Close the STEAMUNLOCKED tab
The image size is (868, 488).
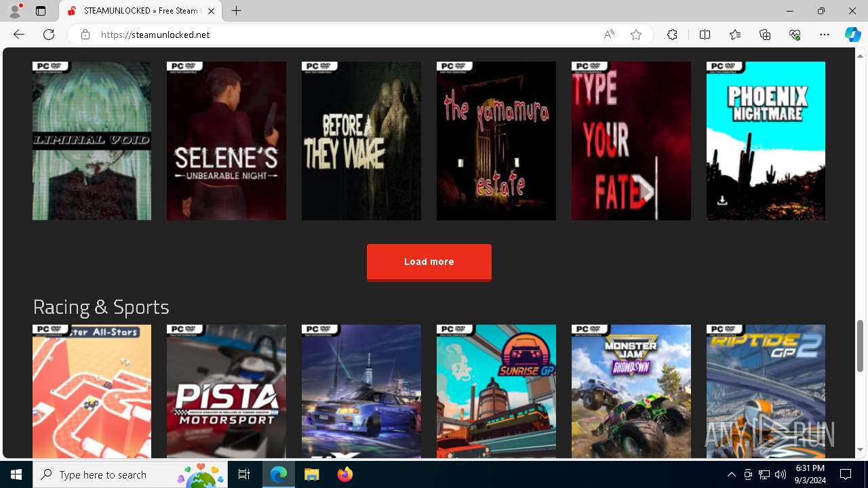pos(211,11)
